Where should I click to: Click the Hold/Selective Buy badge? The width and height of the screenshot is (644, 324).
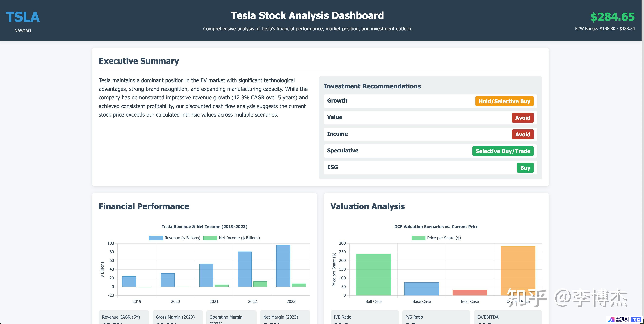(504, 101)
